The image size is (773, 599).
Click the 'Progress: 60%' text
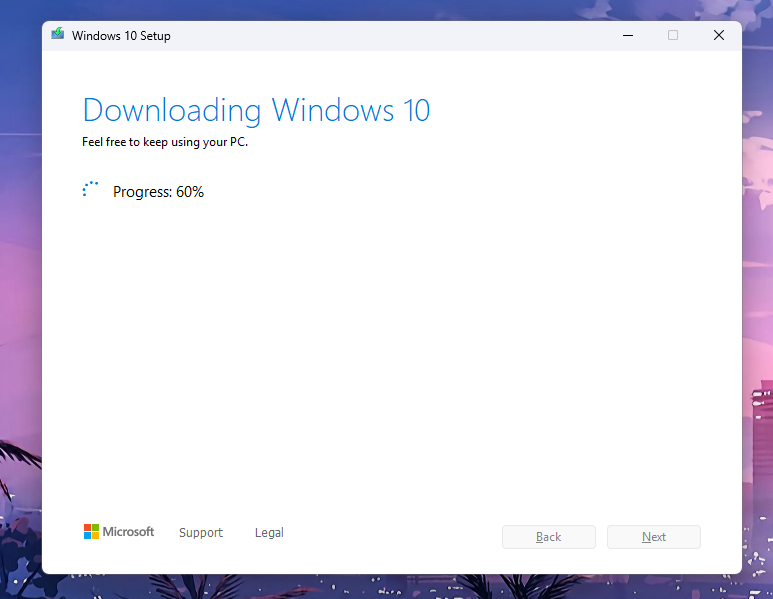158,192
